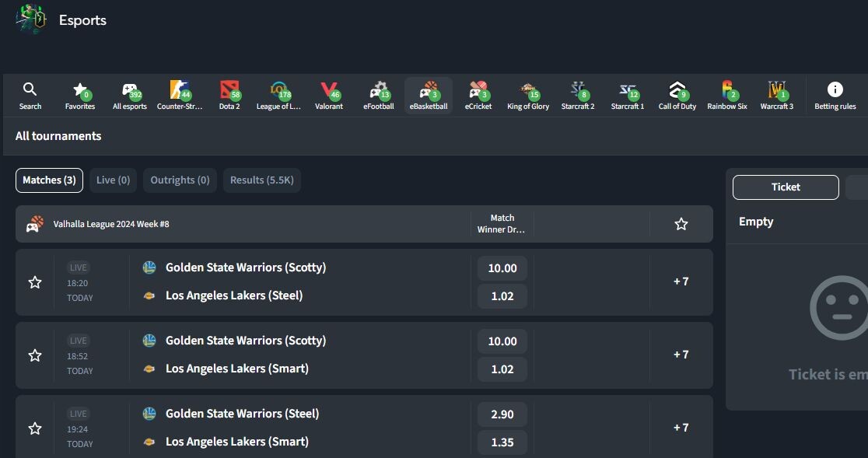Bet 10.00 on Warriors (Scotty) in 18:52 match
The image size is (868, 458).
pyautogui.click(x=502, y=341)
